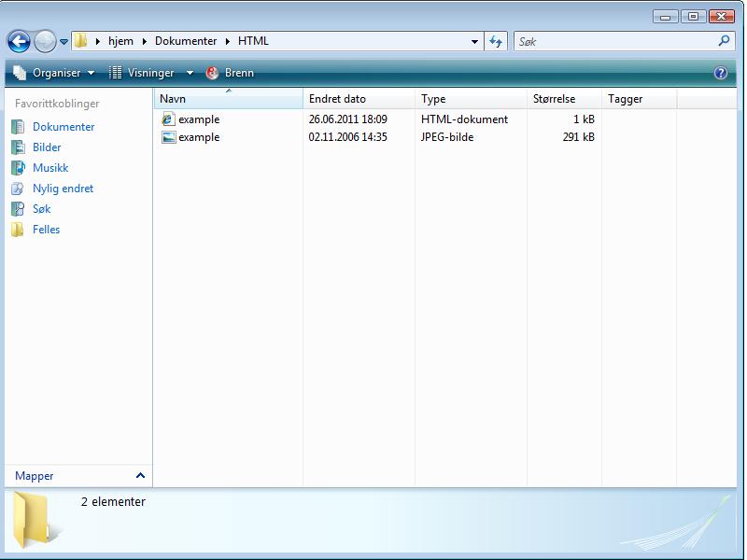This screenshot has height=560, width=747.
Task: Click the 2 elementer status text
Action: [113, 502]
